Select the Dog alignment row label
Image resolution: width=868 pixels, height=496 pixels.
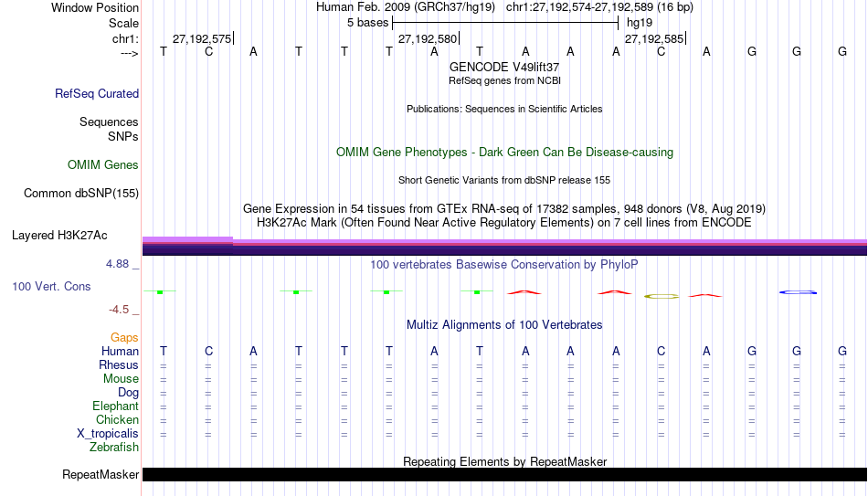(129, 393)
